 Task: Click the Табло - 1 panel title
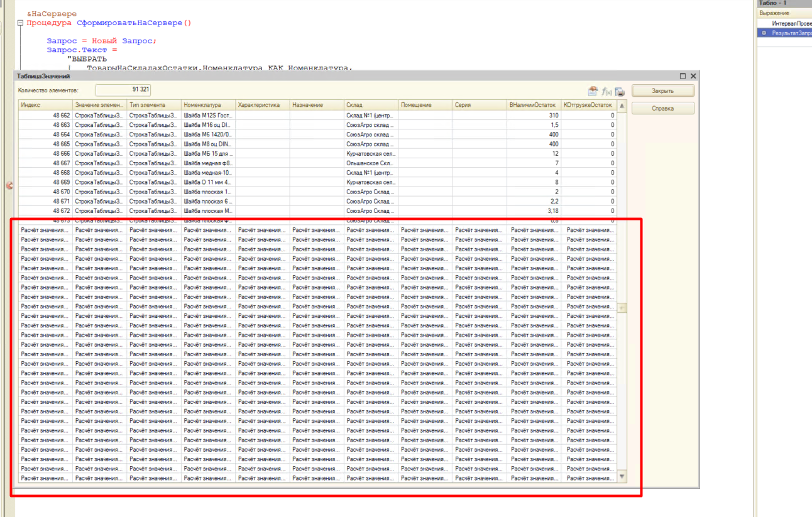(773, 3)
